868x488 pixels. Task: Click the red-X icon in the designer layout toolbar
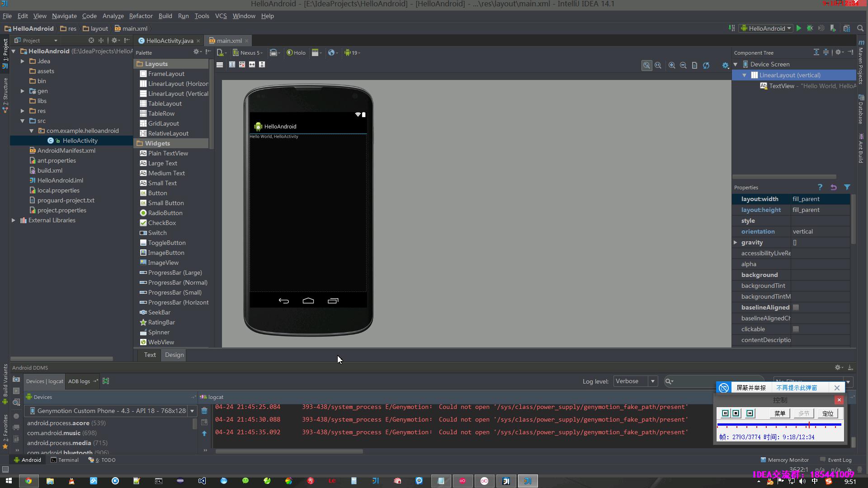point(242,65)
